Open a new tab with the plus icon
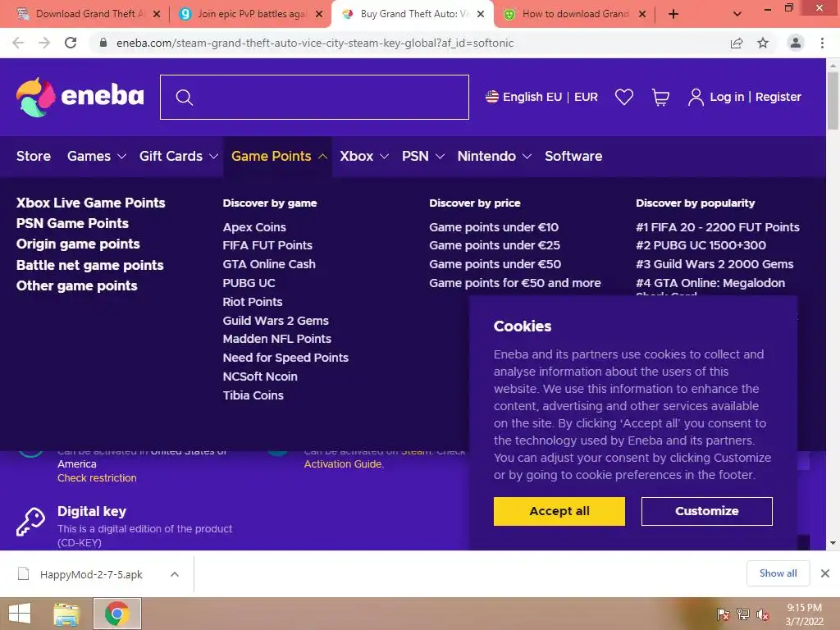 coord(673,14)
